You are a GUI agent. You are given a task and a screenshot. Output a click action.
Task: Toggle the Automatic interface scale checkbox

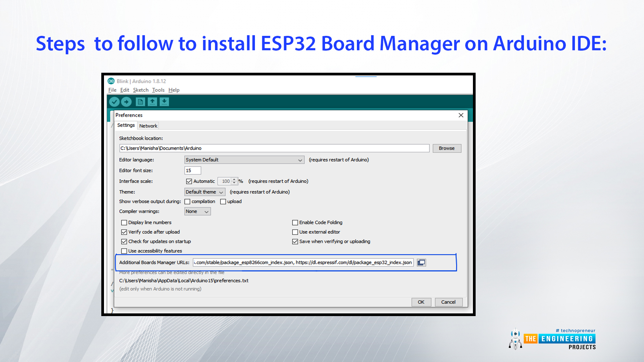click(x=189, y=181)
